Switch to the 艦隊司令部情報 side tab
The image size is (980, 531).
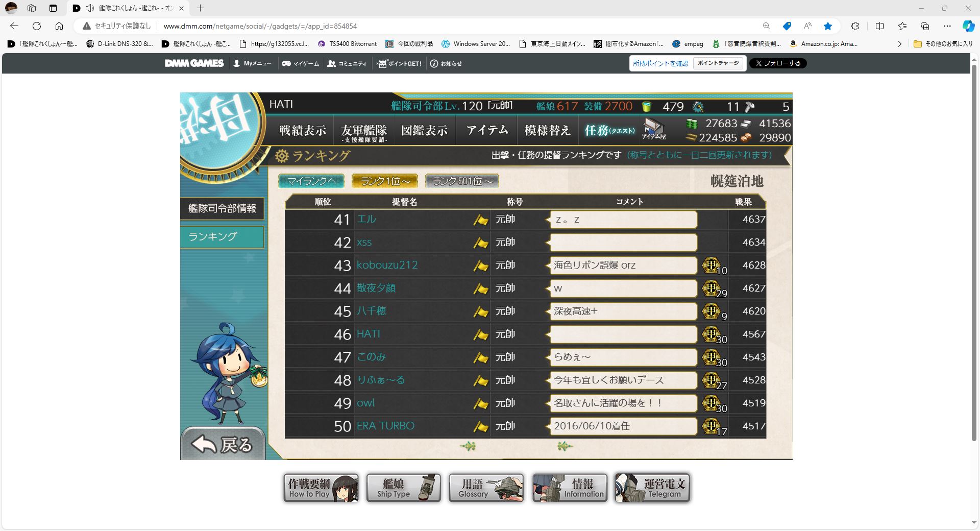222,208
